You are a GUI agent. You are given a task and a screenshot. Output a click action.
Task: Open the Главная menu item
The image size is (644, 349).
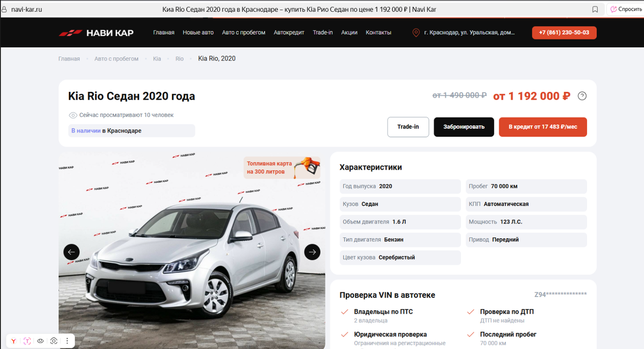tap(164, 33)
